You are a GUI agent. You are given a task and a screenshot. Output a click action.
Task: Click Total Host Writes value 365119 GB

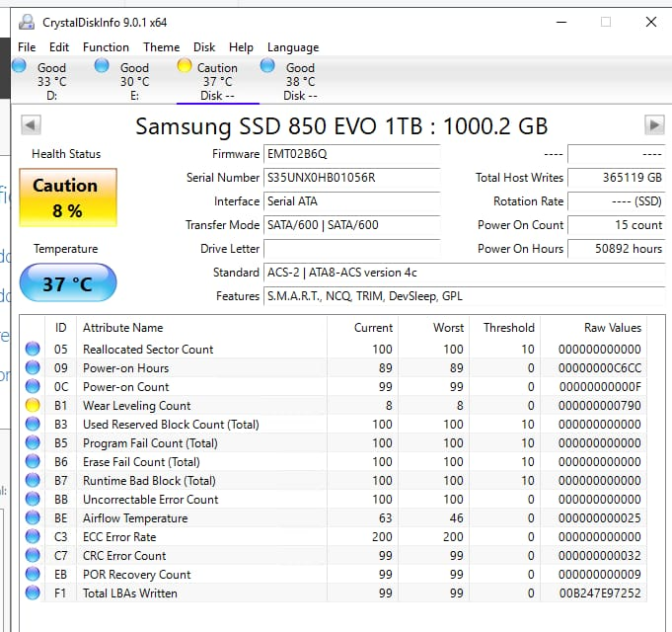coord(617,178)
